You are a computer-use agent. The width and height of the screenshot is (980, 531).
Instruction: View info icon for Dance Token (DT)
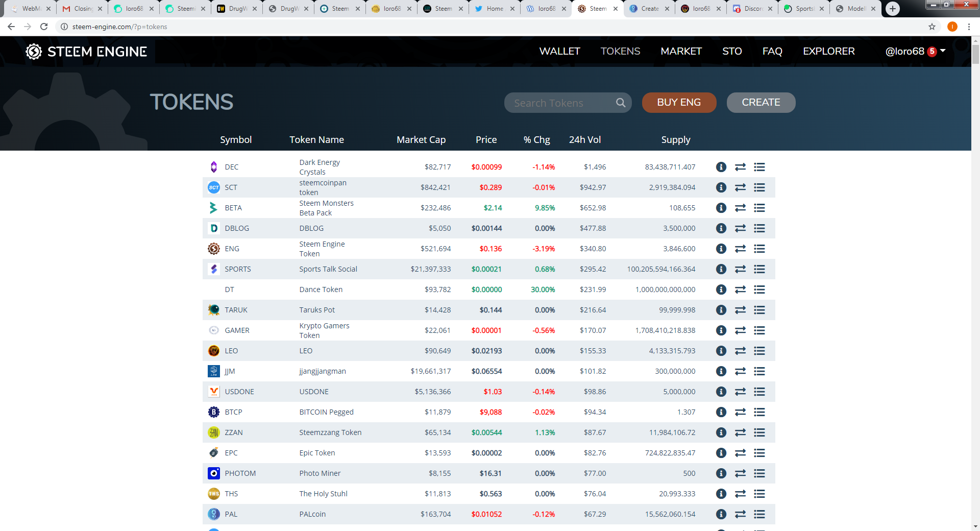click(721, 289)
